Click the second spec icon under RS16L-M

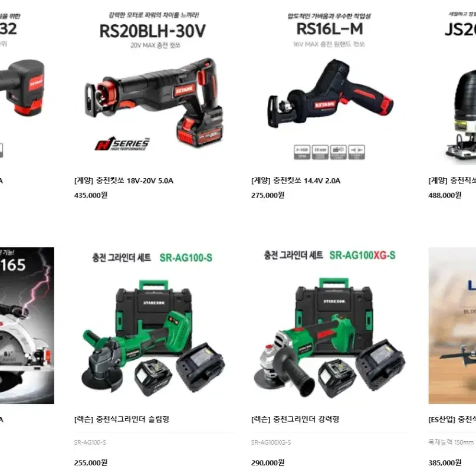click(x=320, y=152)
